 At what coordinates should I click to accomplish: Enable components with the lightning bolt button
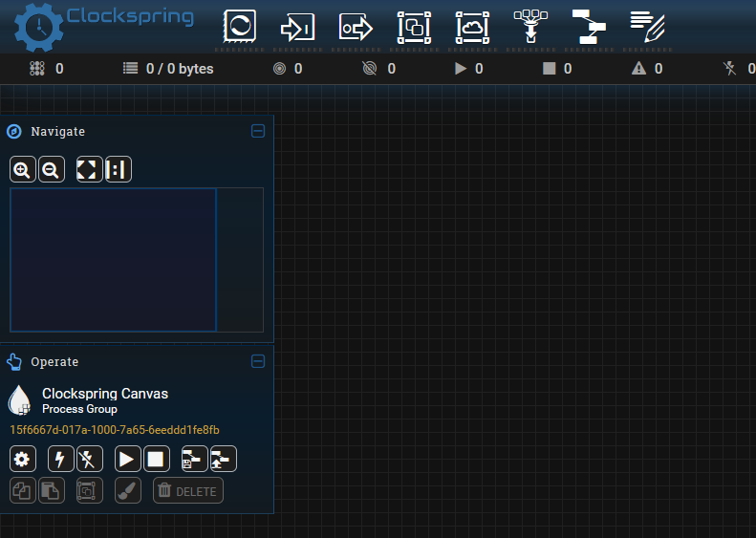point(61,459)
